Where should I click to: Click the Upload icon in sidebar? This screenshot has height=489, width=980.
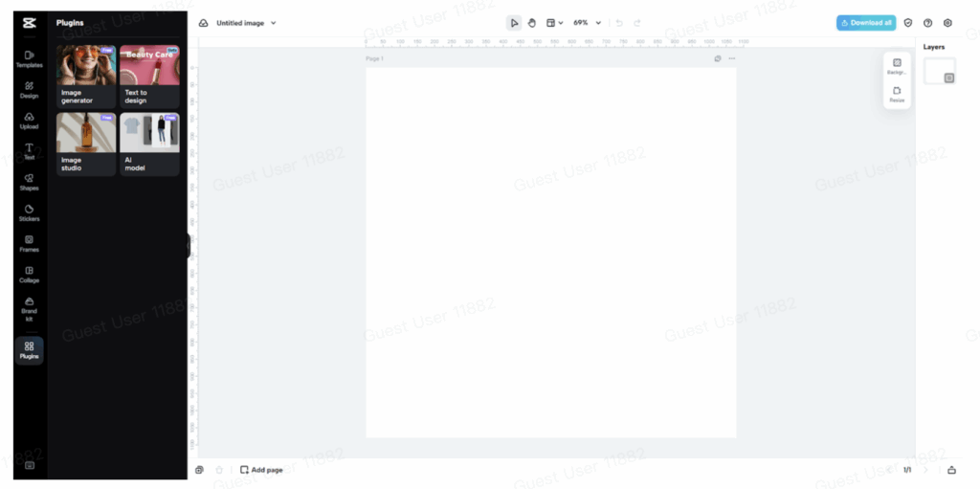tap(29, 121)
